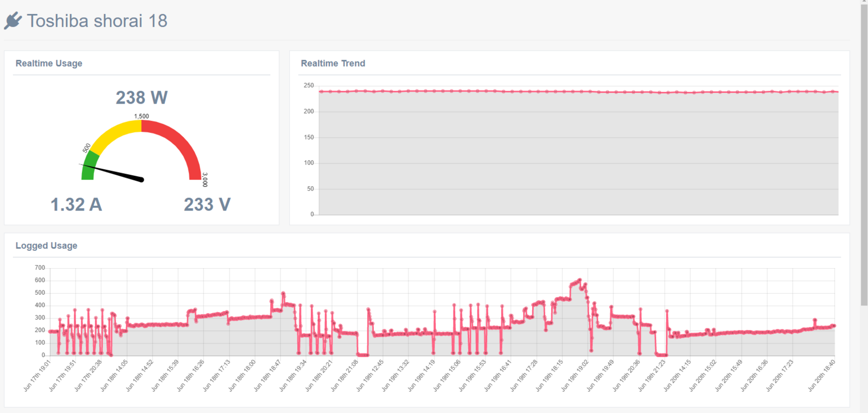This screenshot has width=868, height=413.
Task: Click the 'Jun 20th 18:40' time label
Action: point(822,375)
